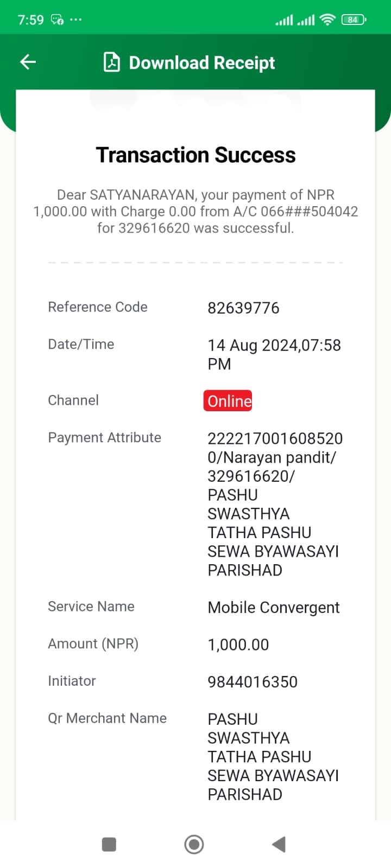391x868 pixels.
Task: Tap the Android home circle button
Action: (x=194, y=844)
